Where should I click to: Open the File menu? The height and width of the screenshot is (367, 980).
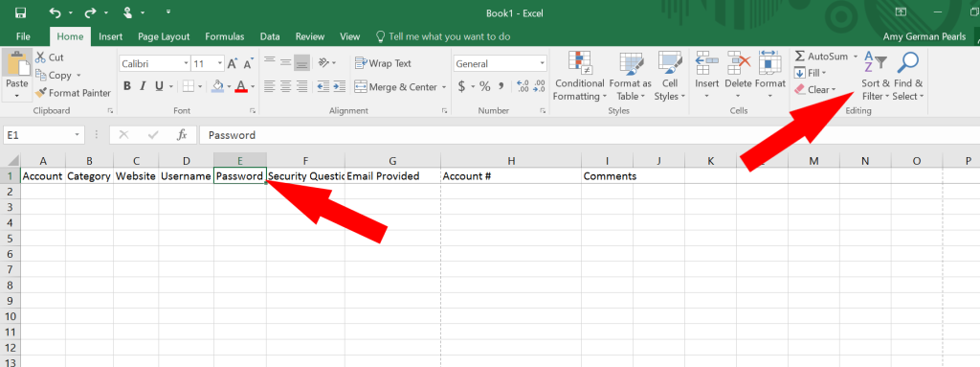coord(23,36)
